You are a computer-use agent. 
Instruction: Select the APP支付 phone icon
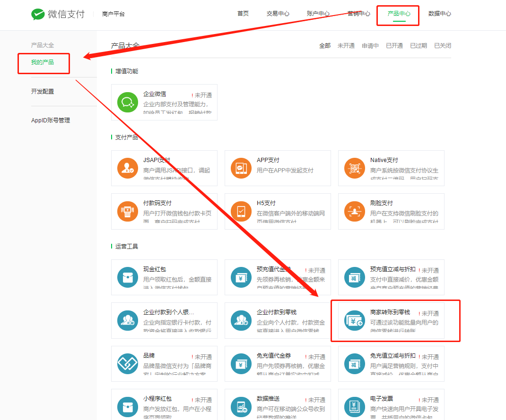(x=241, y=168)
